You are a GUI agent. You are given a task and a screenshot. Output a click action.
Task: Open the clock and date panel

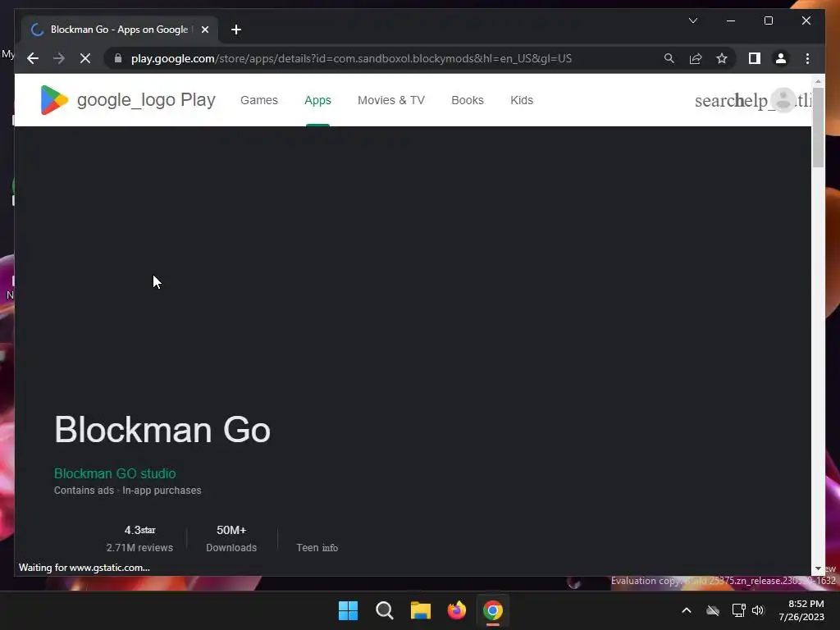tap(801, 610)
